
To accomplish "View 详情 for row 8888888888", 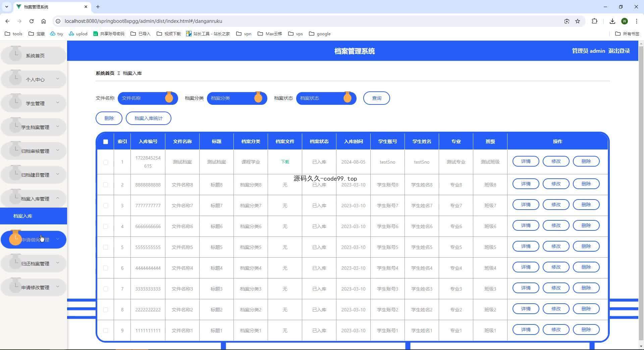I will (x=526, y=184).
